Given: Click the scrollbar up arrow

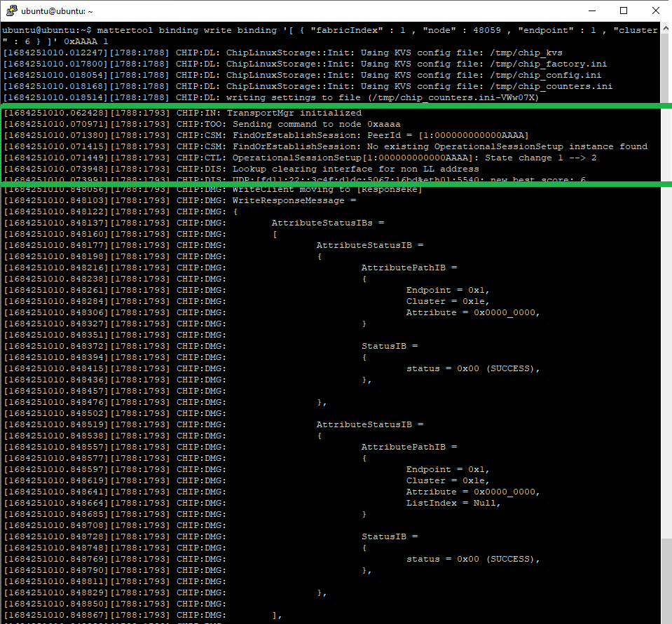Looking at the screenshot, I should 666,29.
